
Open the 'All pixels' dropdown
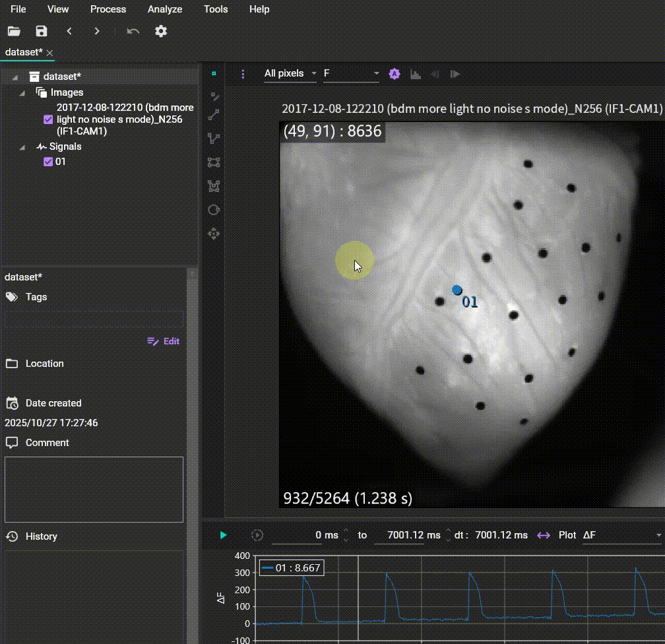(x=290, y=74)
